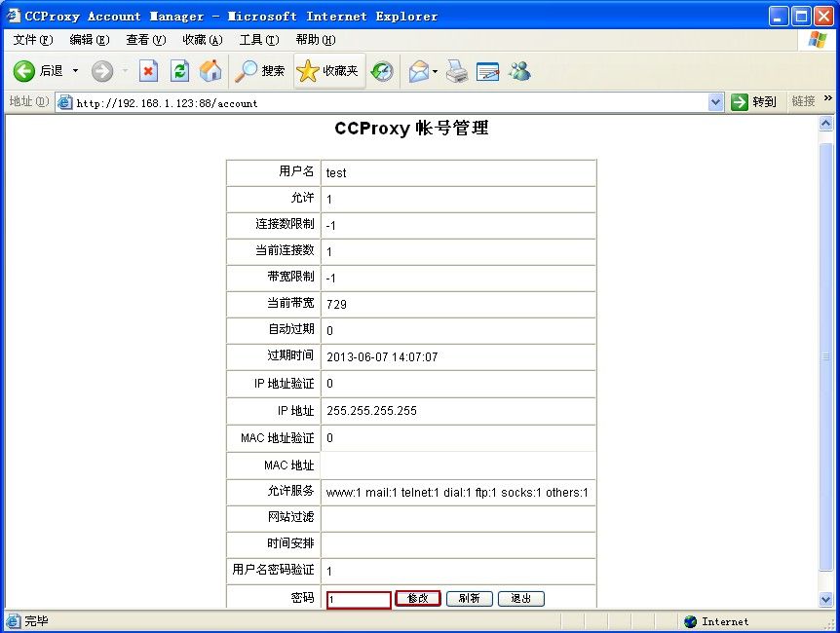Minimize the Internet Explorer window
The width and height of the screenshot is (840, 633).
pyautogui.click(x=779, y=17)
